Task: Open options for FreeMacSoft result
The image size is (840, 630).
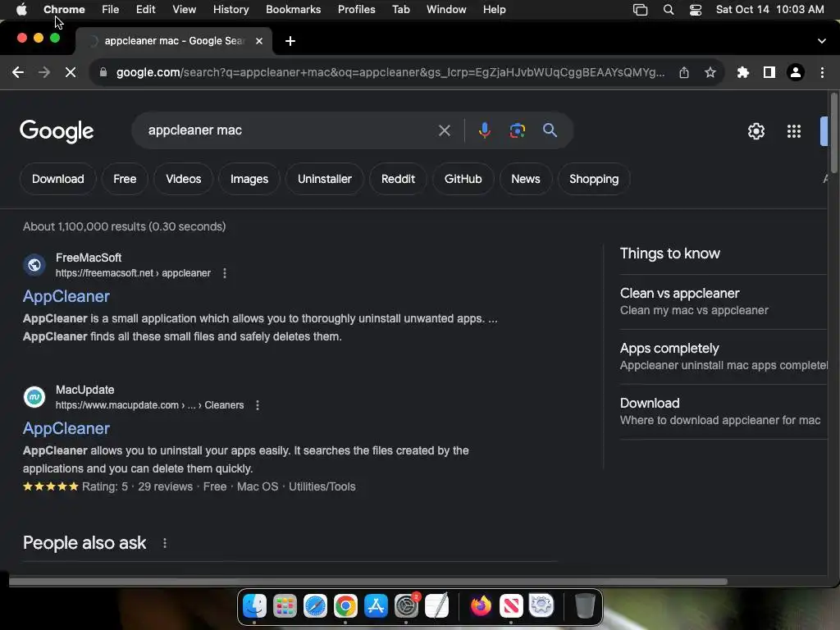Action: point(225,273)
